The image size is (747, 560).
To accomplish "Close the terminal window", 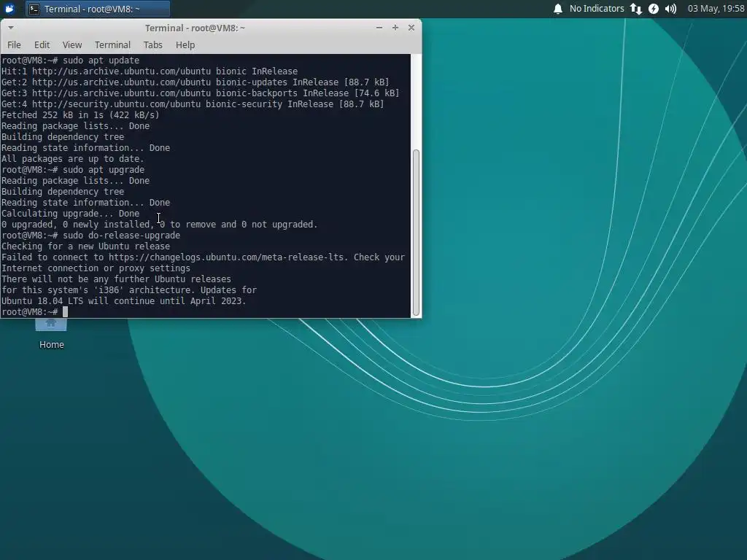I will pyautogui.click(x=411, y=28).
